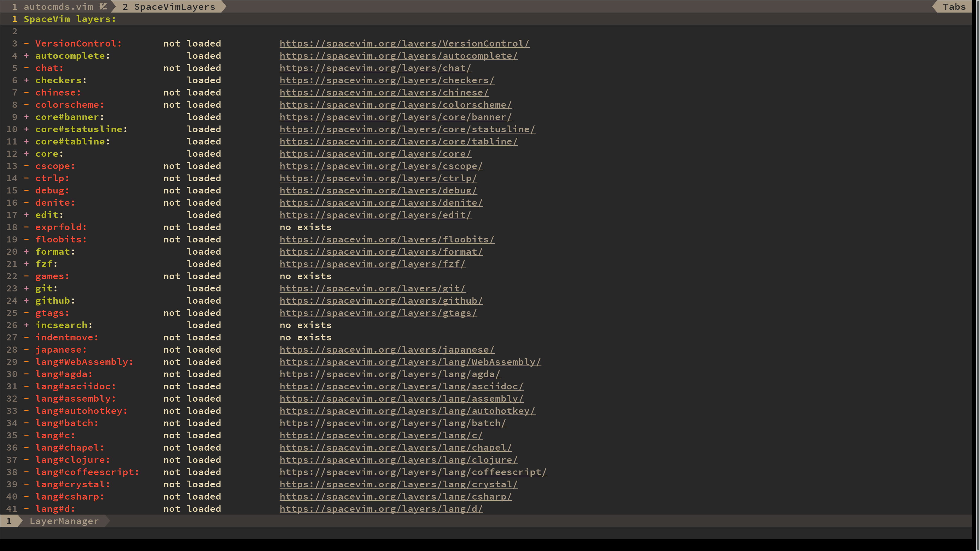Select the lang#crystal: layer name
The image size is (980, 551).
pyautogui.click(x=73, y=485)
